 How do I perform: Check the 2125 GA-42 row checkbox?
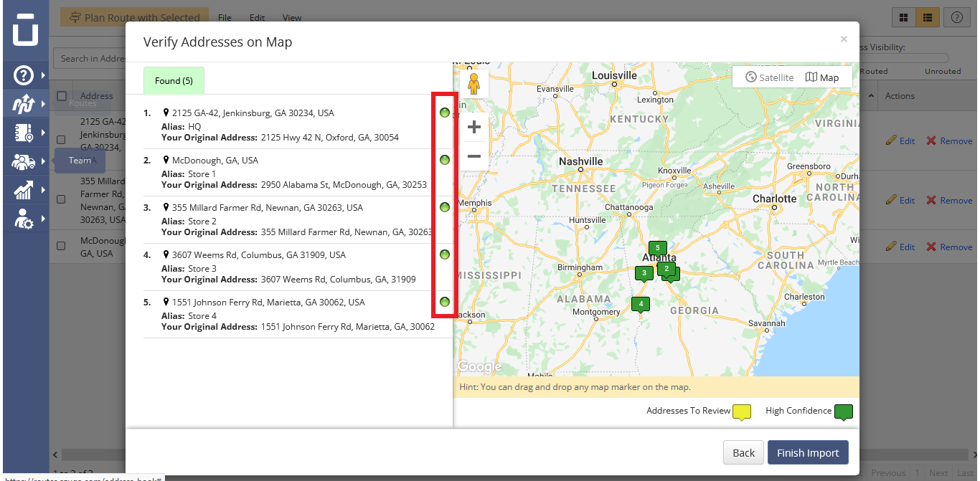(x=62, y=140)
